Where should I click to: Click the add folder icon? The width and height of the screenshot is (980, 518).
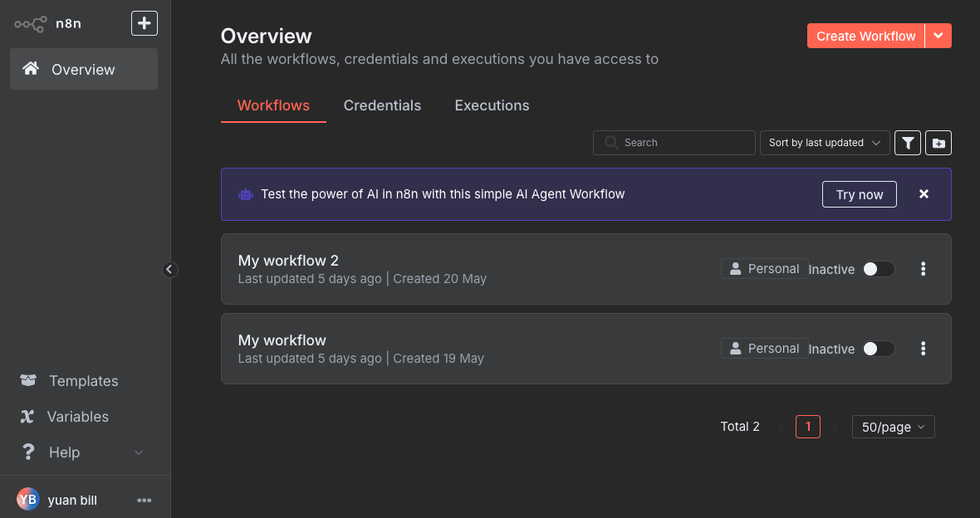[x=938, y=143]
